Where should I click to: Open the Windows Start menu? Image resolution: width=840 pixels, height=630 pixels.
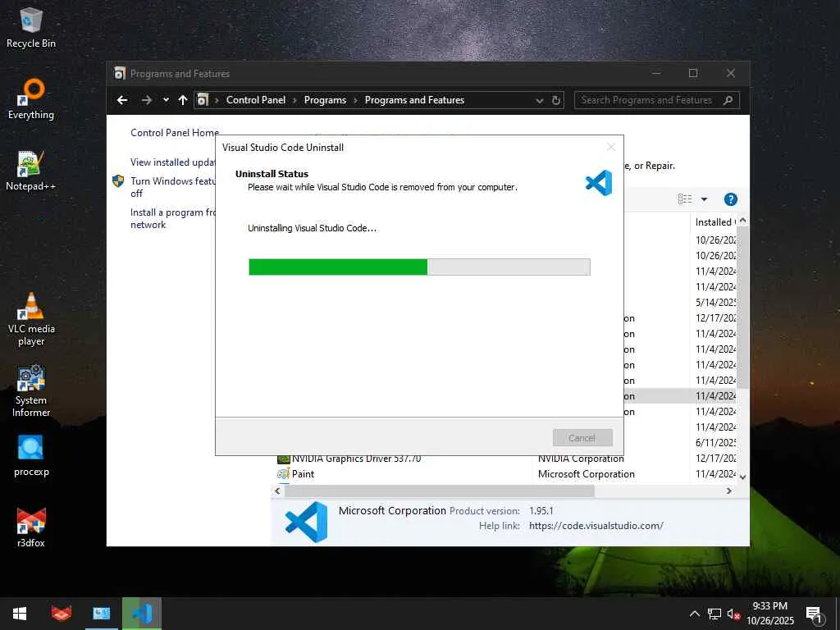coord(20,614)
